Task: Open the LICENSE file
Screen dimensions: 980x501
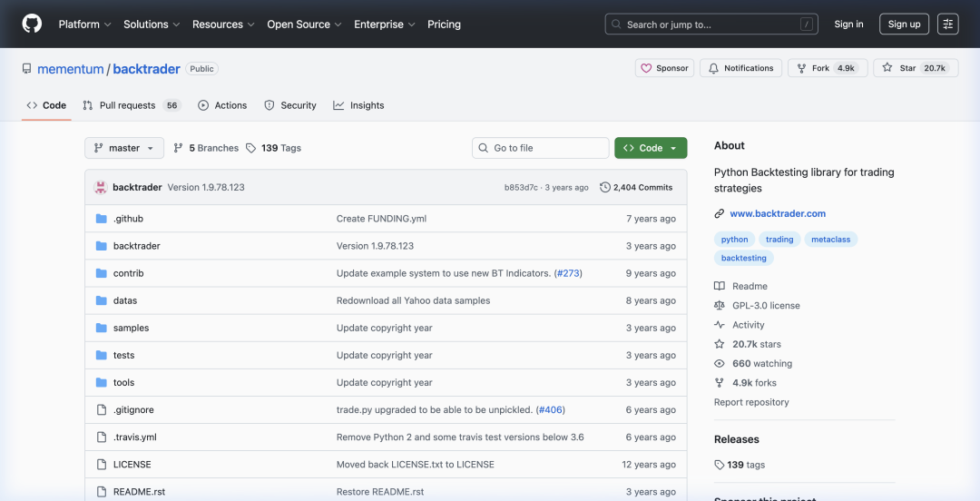Action: coord(132,465)
